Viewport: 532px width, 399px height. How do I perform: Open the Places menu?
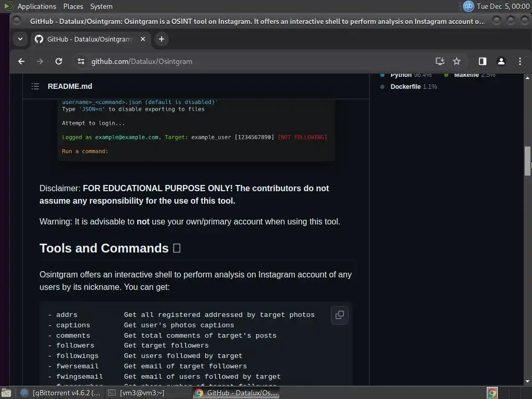pos(73,6)
